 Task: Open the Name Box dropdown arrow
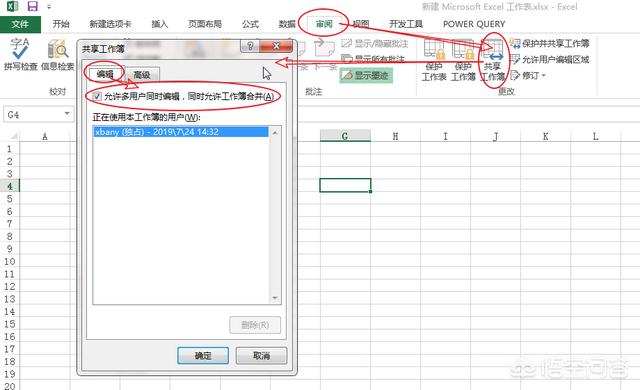[67, 114]
